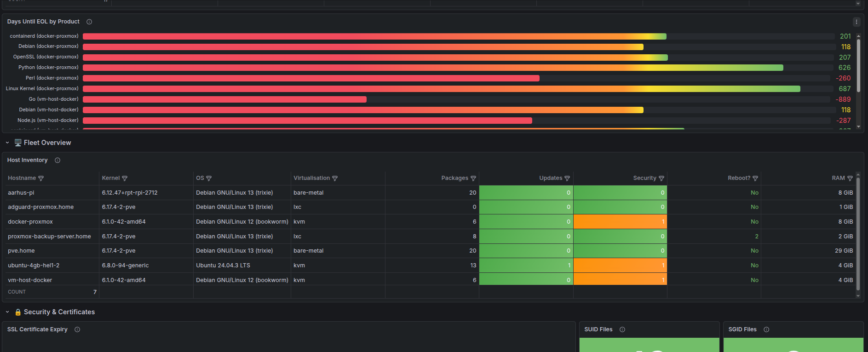This screenshot has height=352, width=868.
Task: Filter the Security column
Action: (661, 179)
